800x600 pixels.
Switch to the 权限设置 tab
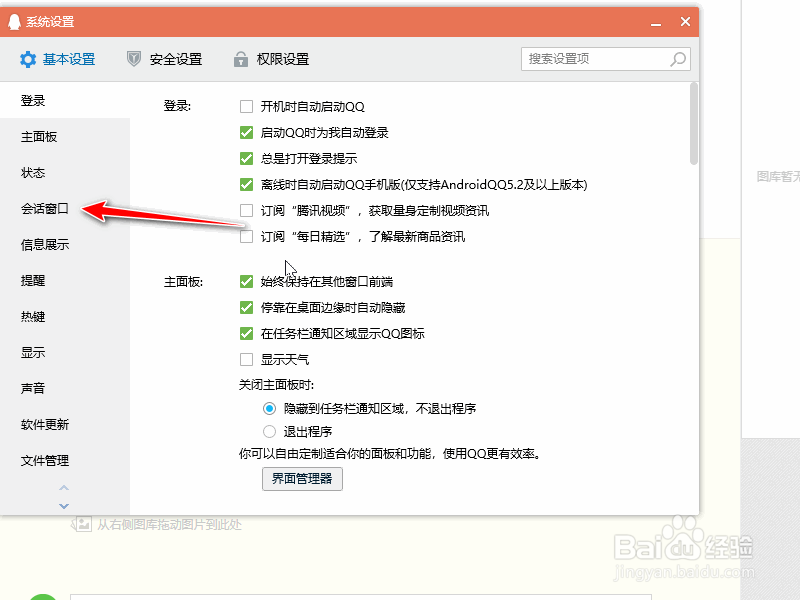(x=271, y=59)
